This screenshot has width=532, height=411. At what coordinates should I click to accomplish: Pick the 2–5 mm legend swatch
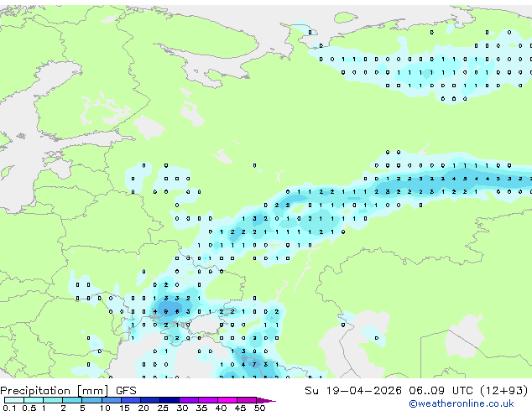click(x=72, y=400)
